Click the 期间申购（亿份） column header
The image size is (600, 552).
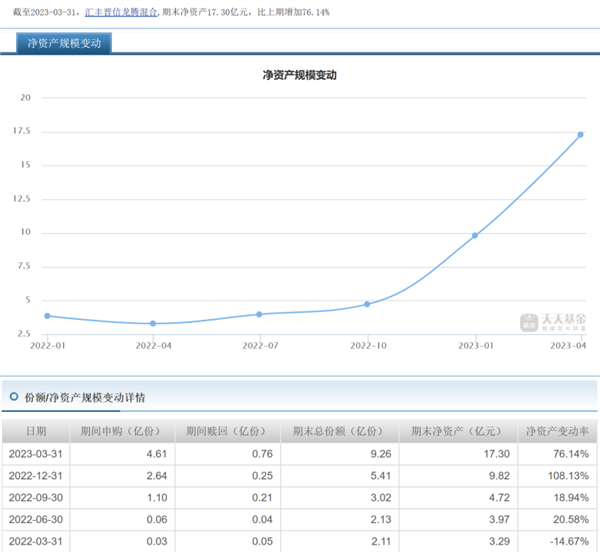click(x=122, y=432)
